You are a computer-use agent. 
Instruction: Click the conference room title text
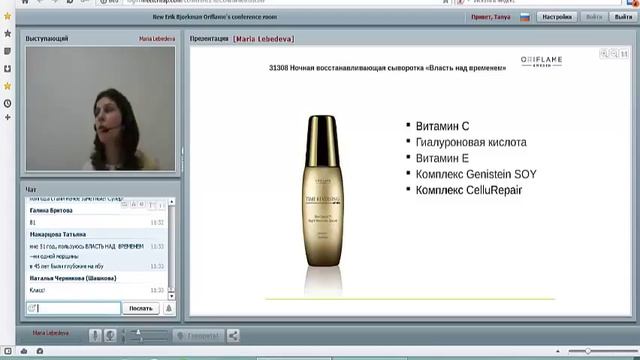[x=215, y=17]
